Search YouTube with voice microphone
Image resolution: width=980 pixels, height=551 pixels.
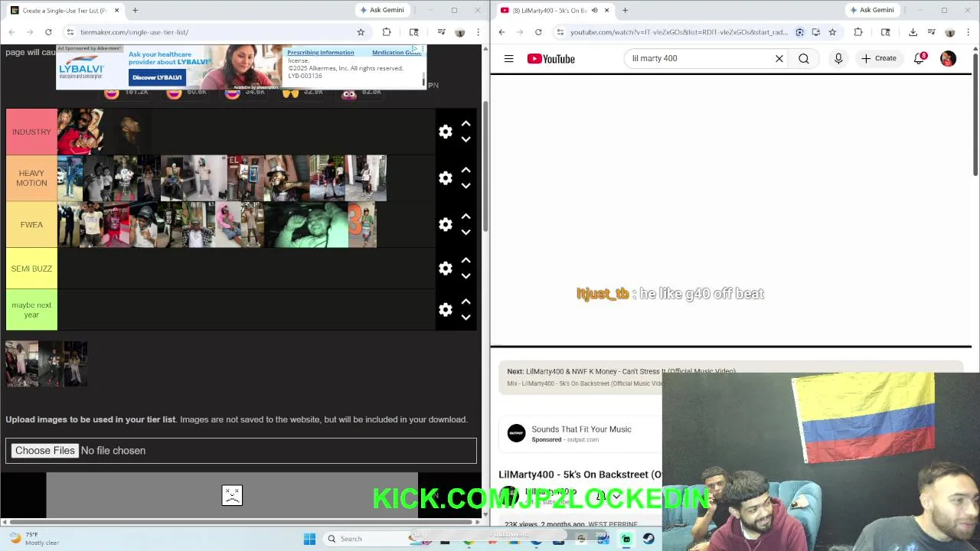coord(838,58)
